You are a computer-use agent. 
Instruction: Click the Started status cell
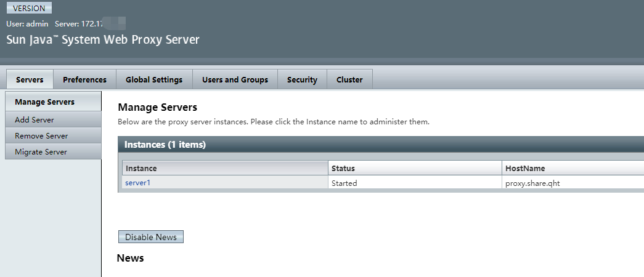344,183
